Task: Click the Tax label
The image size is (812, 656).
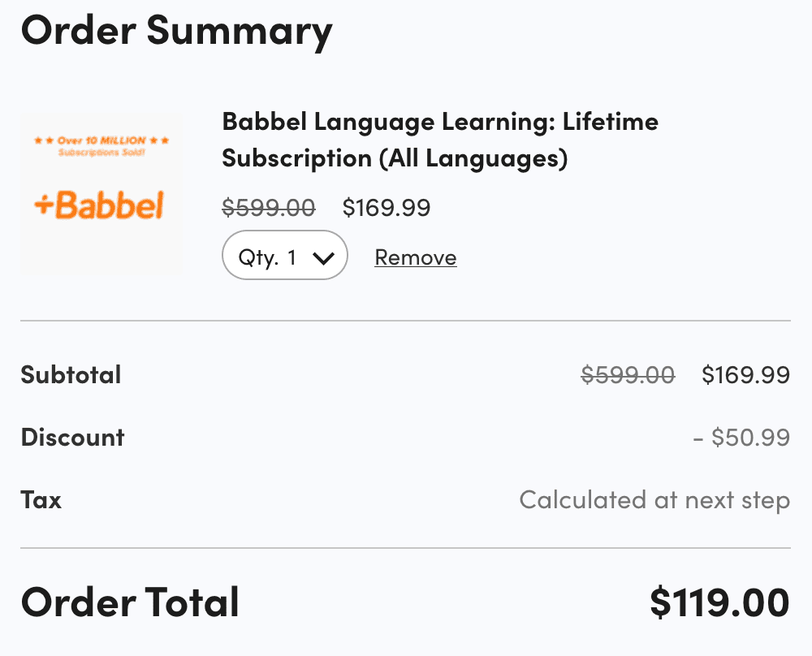Action: (x=41, y=499)
